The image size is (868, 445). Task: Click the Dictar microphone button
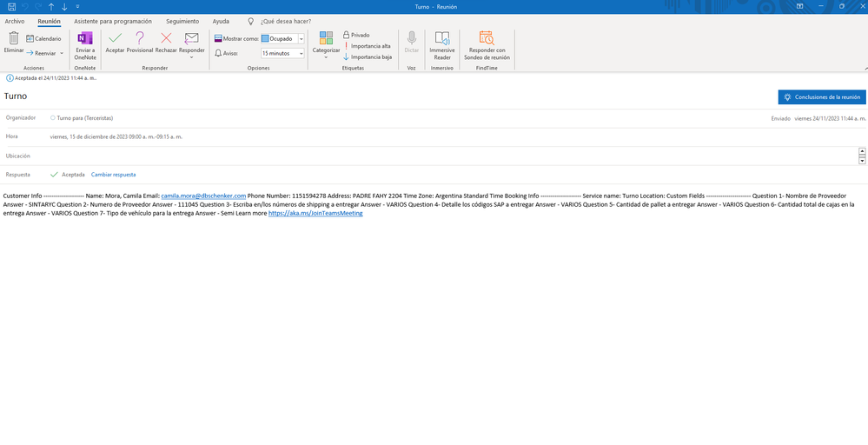coord(411,43)
